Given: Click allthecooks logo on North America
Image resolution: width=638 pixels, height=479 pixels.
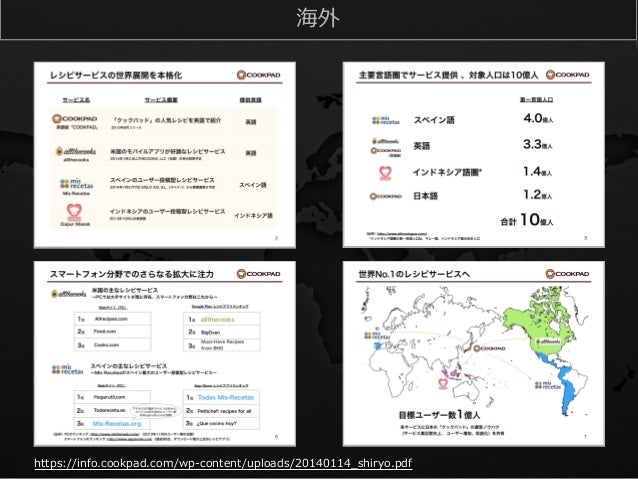Looking at the screenshot, I should click(x=548, y=341).
